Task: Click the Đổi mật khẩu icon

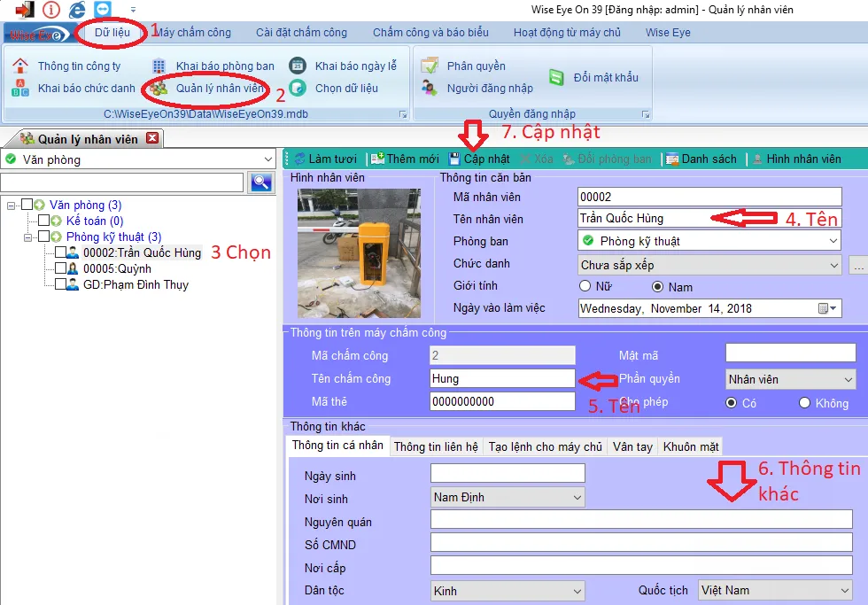Action: coord(556,77)
